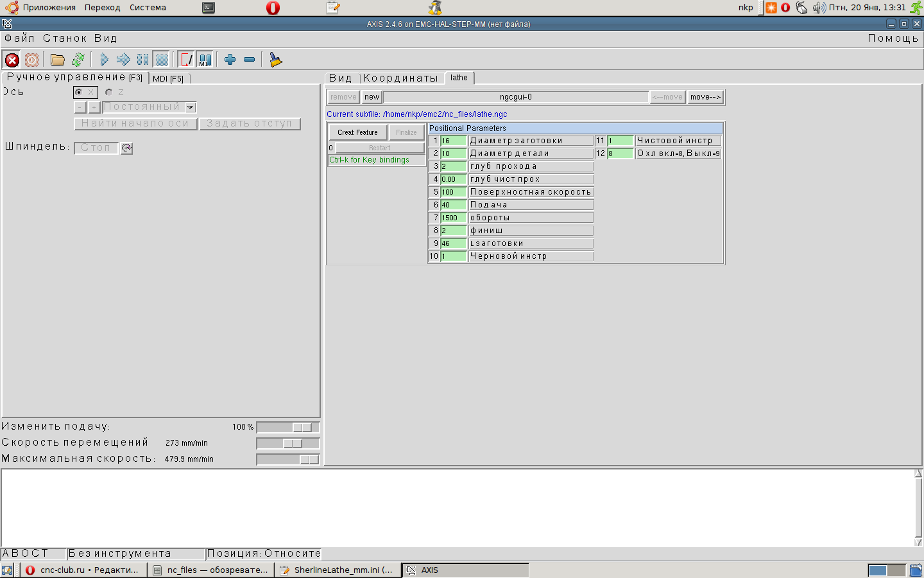Click the new page button
Screen dimensions: 924x578
point(372,97)
